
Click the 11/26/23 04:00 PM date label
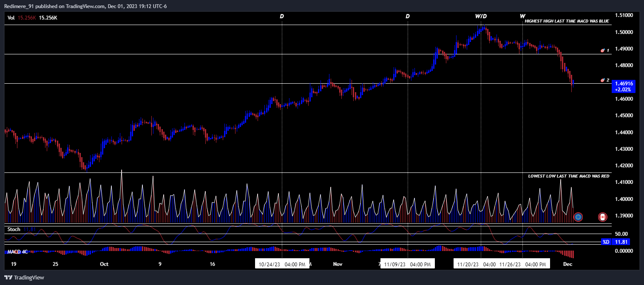[522, 264]
